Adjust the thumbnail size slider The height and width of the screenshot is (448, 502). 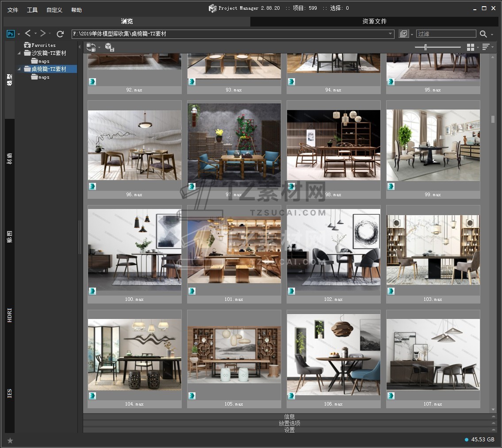pos(425,47)
